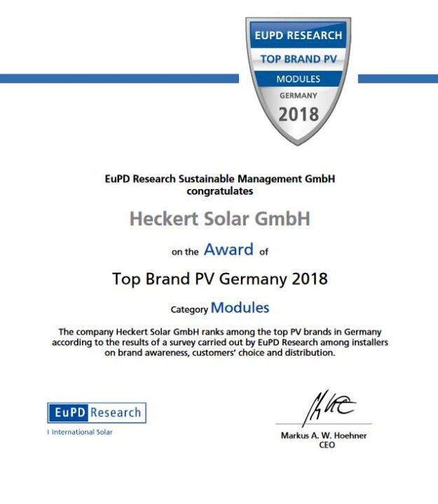Click line starting 'The company Heckert Solar GmbH ranks'

point(220,332)
